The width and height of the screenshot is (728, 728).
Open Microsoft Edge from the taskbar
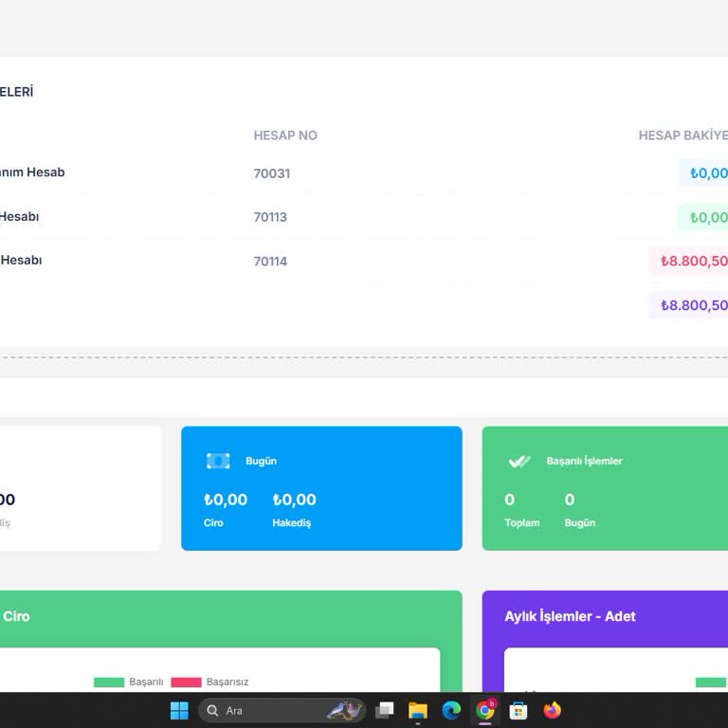coord(451,710)
